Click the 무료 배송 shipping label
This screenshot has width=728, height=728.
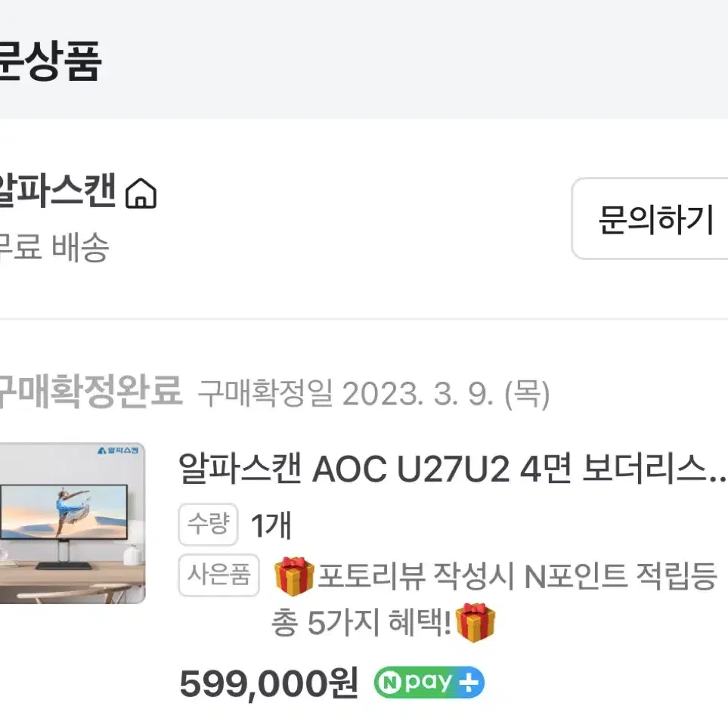point(54,247)
